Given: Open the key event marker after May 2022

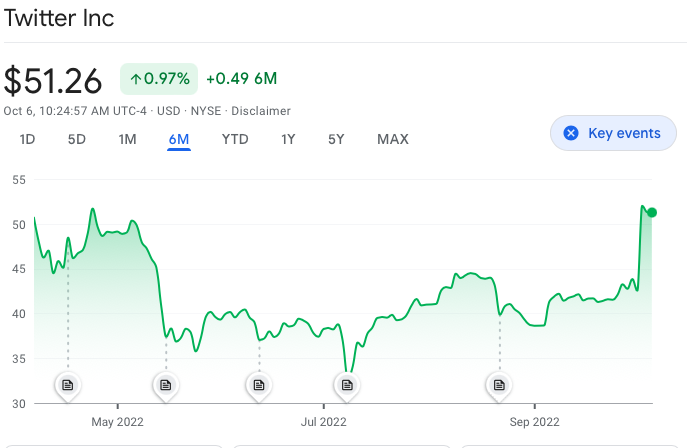Looking at the screenshot, I should 166,385.
